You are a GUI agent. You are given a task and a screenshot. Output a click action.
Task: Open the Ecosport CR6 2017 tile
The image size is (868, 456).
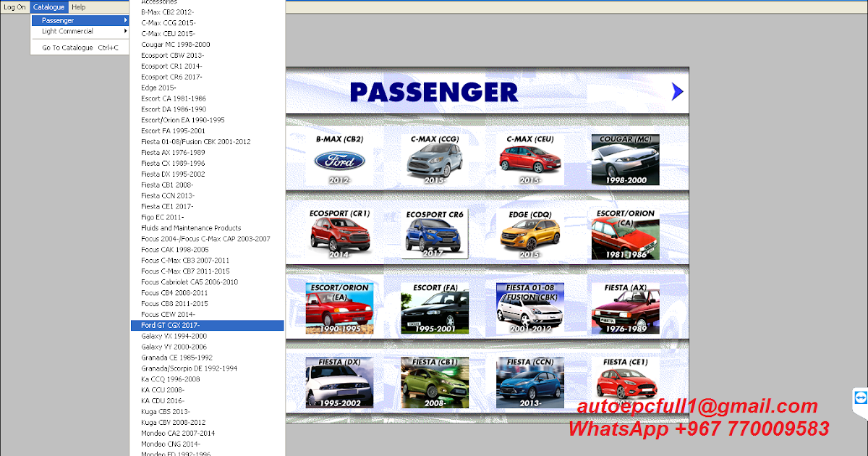coord(435,234)
